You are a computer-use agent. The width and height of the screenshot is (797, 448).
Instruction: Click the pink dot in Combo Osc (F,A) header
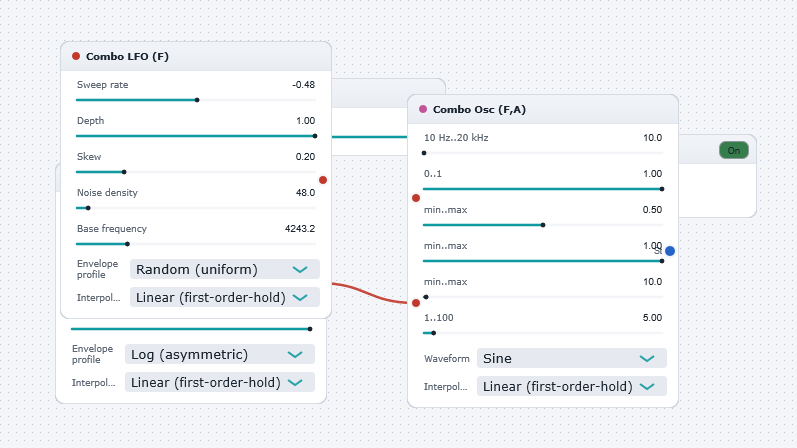click(x=423, y=109)
